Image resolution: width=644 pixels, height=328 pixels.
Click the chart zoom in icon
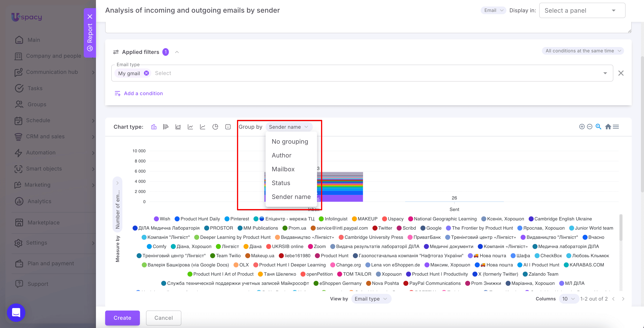coord(582,127)
